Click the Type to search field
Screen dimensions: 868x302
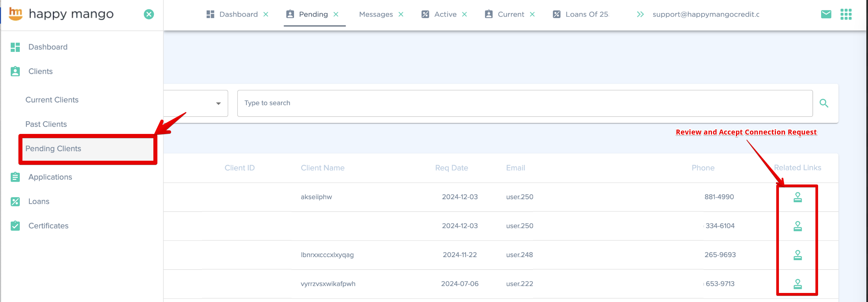click(x=524, y=103)
